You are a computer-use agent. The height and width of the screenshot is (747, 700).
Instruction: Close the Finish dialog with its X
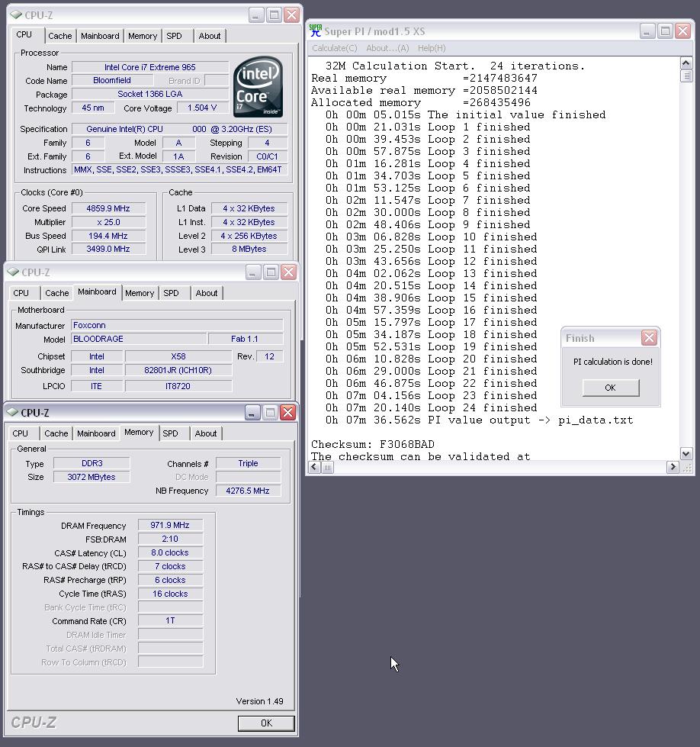pos(649,338)
